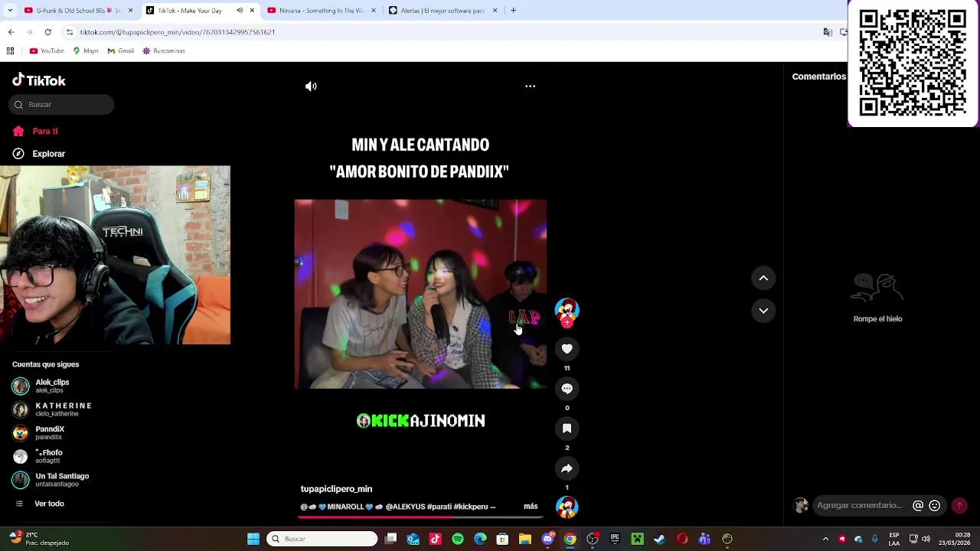Mute the TikTok tab audio icon
Screen dimensions: 980x551
[x=240, y=11]
